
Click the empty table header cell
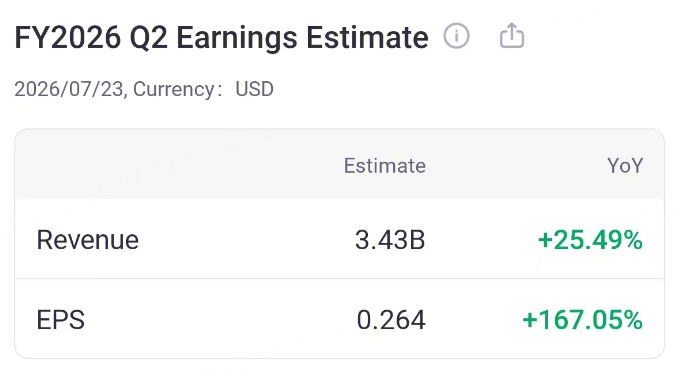click(x=173, y=166)
